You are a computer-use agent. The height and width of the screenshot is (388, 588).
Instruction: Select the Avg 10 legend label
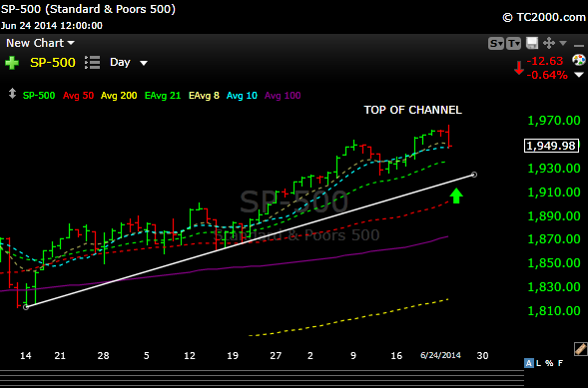click(x=242, y=96)
